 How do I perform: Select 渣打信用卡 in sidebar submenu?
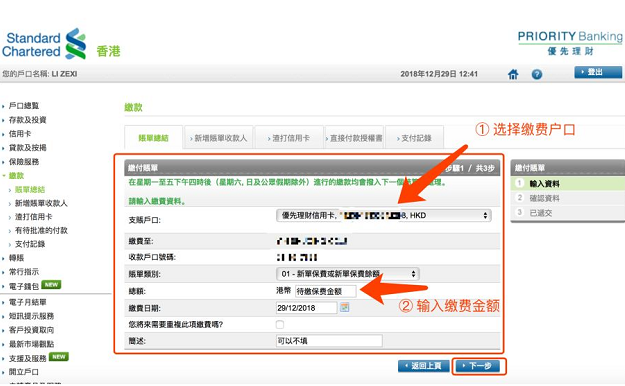(x=33, y=217)
